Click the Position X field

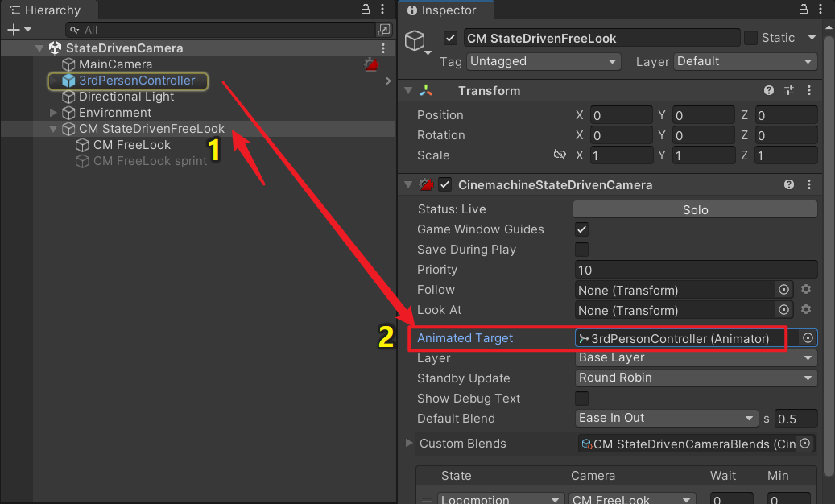pos(621,115)
